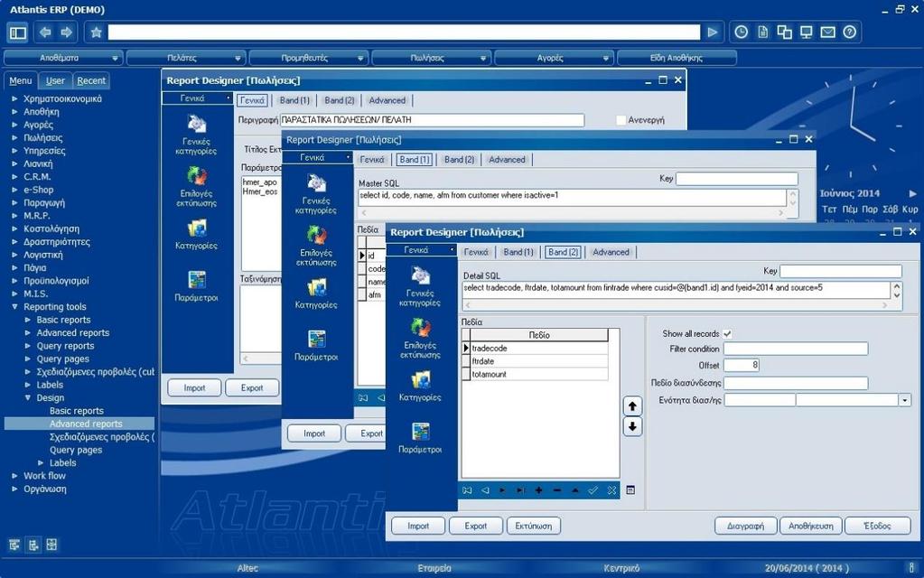The width and height of the screenshot is (924, 578).
Task: Click Import in the front Report Designer
Action: tap(418, 526)
